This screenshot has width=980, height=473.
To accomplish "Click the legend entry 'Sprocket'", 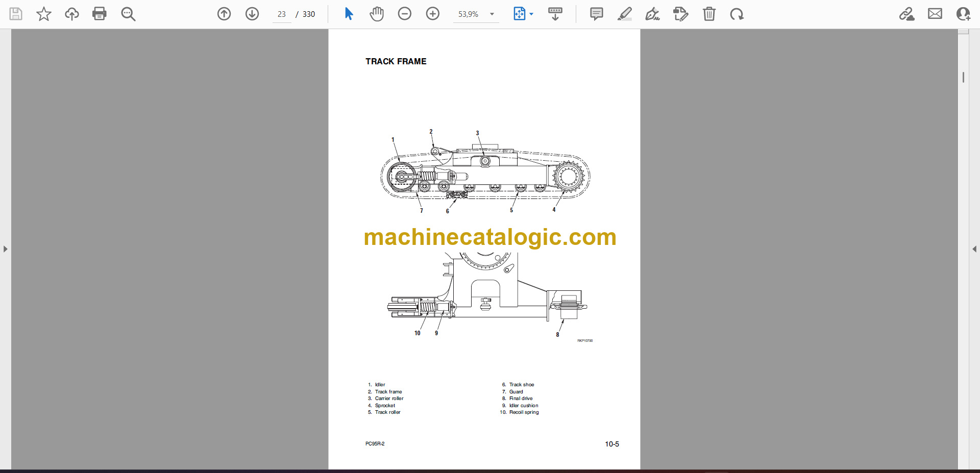I will [385, 406].
